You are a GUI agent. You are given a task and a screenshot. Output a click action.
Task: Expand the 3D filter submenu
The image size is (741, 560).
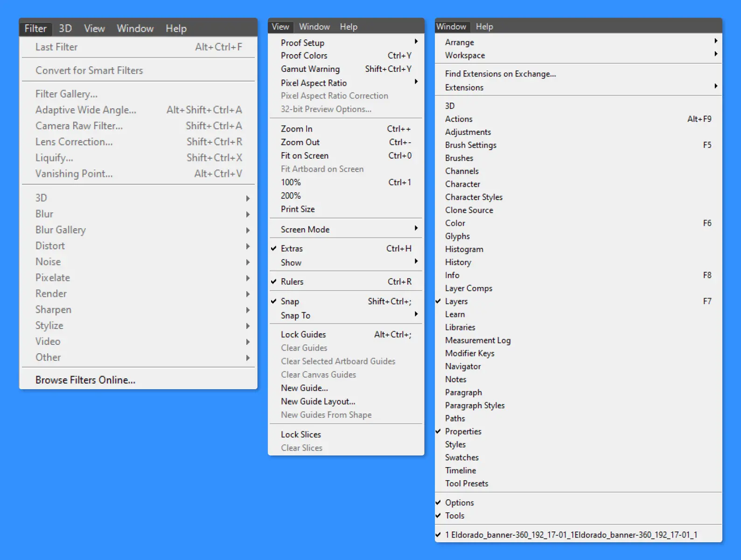[138, 198]
